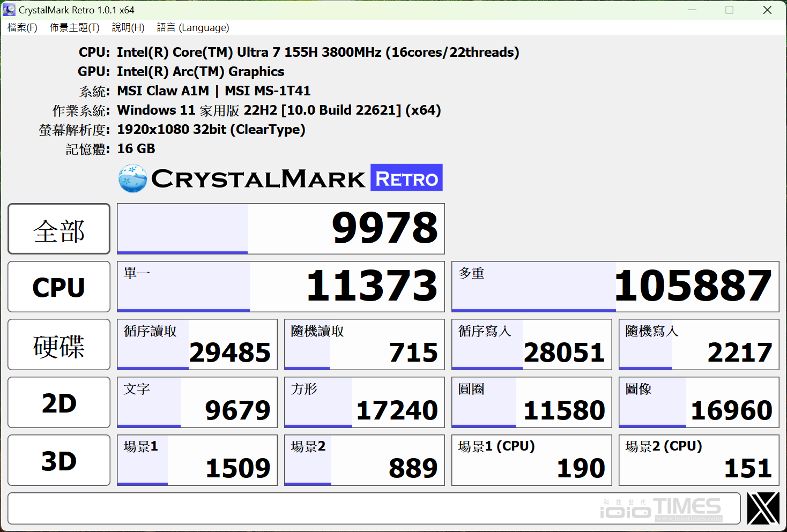Select the 多重 CPU score 105887
Image resolution: width=787 pixels, height=532 pixels.
[615, 287]
